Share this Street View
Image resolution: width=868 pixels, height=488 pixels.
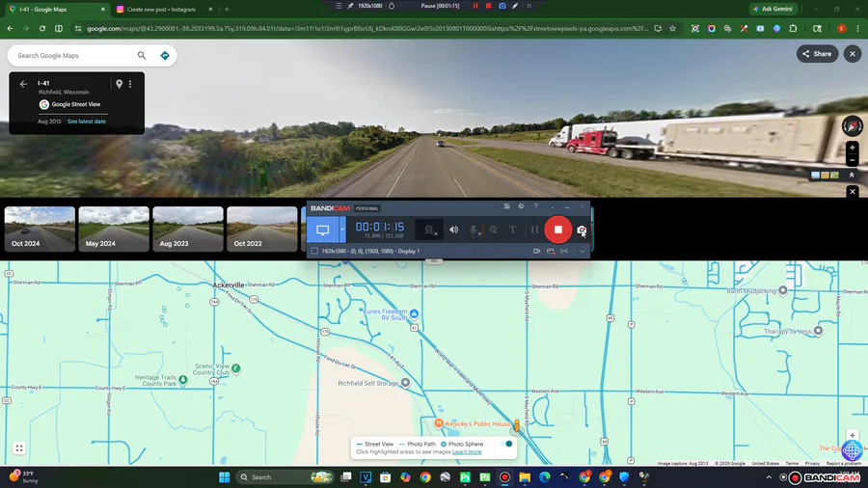pos(817,54)
